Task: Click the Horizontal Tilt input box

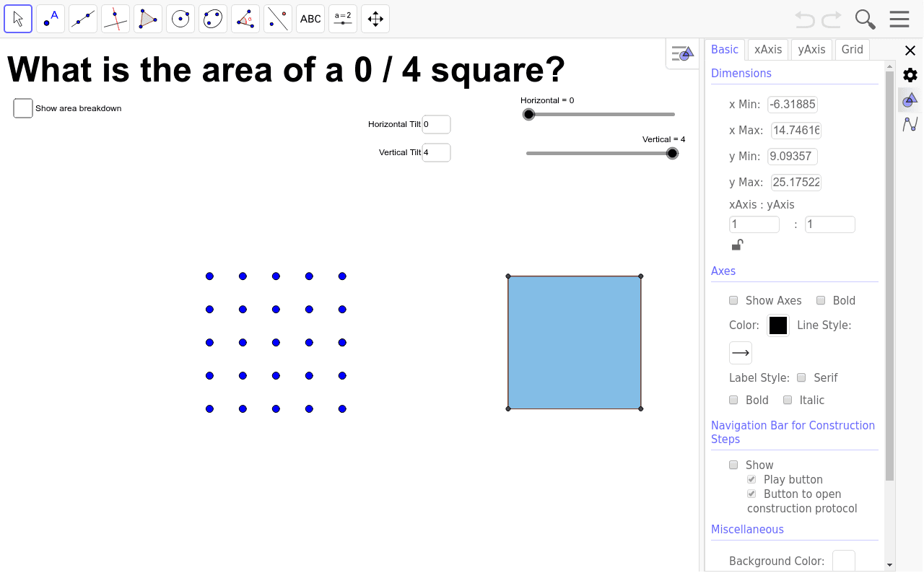Action: tap(437, 124)
